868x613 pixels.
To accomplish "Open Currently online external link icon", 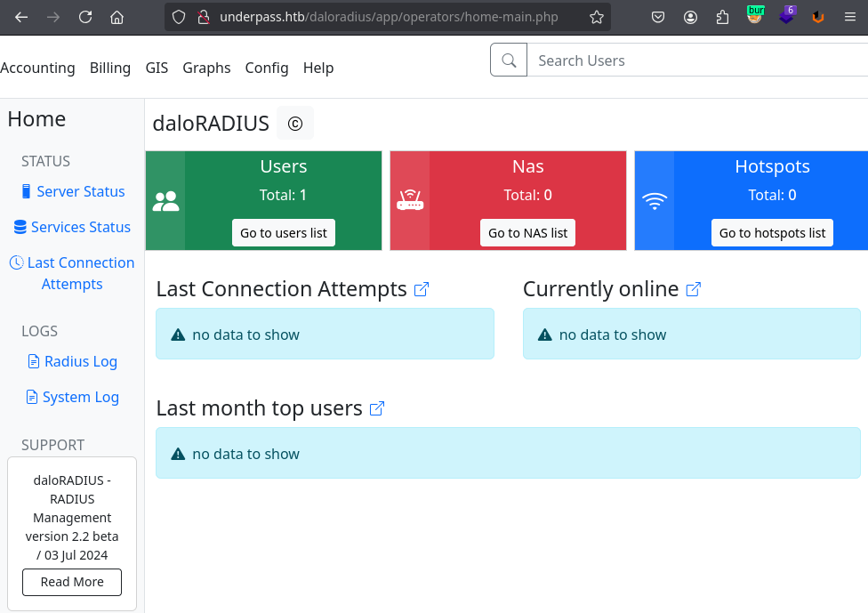I will [693, 289].
